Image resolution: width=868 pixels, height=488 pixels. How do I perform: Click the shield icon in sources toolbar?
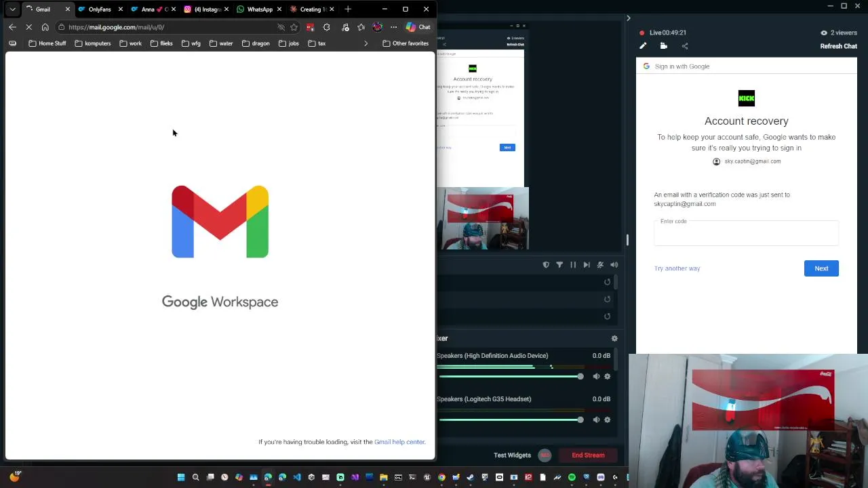(546, 265)
